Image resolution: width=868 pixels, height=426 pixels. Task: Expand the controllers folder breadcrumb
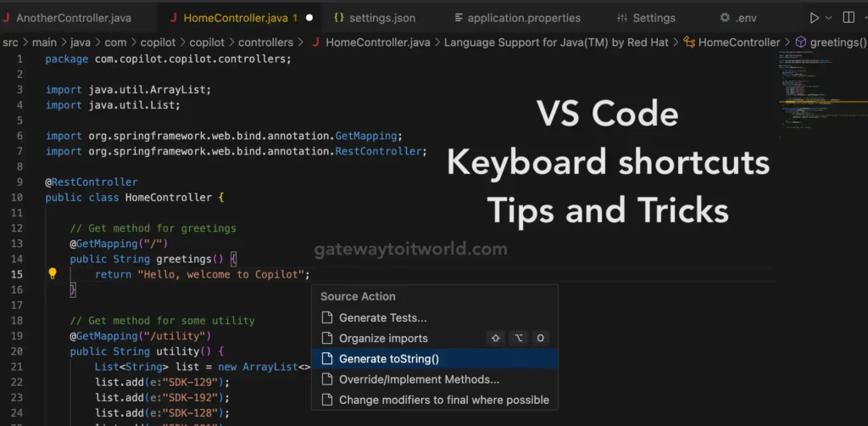click(x=265, y=42)
